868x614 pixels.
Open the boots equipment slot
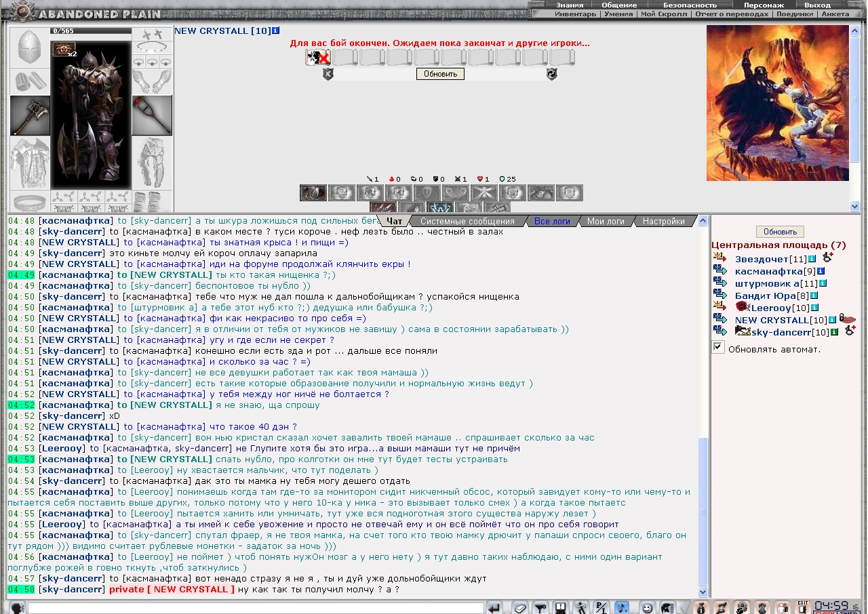click(x=152, y=201)
